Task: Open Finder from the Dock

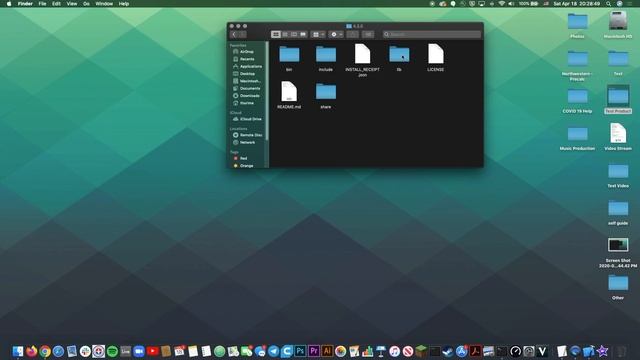Action: coord(18,351)
